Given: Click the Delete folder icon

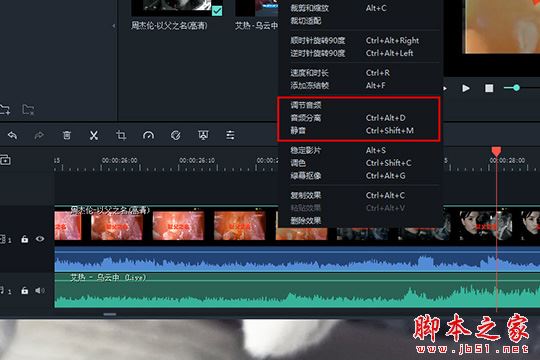Looking at the screenshot, I should point(28,110).
